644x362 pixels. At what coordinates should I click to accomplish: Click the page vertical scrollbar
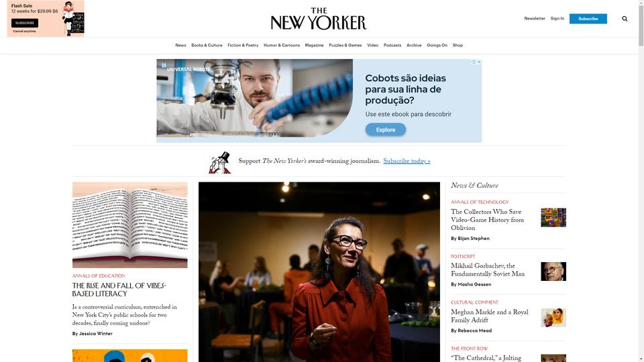point(641,181)
